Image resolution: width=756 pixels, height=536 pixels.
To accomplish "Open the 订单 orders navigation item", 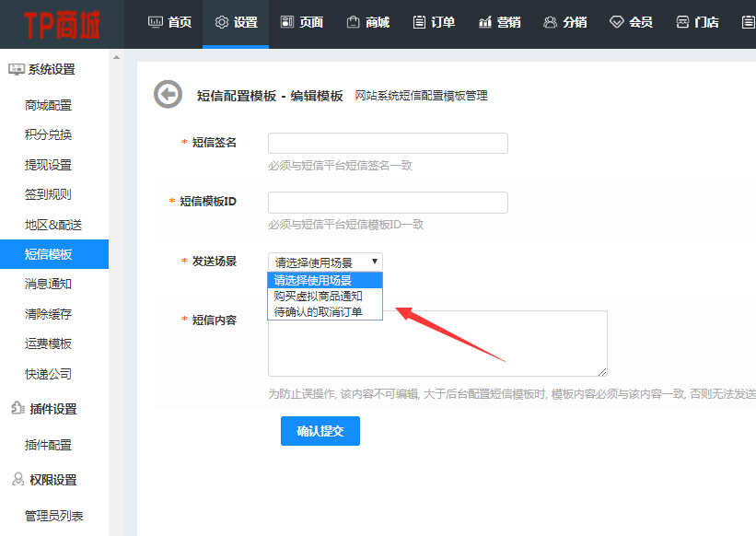I will [x=434, y=22].
